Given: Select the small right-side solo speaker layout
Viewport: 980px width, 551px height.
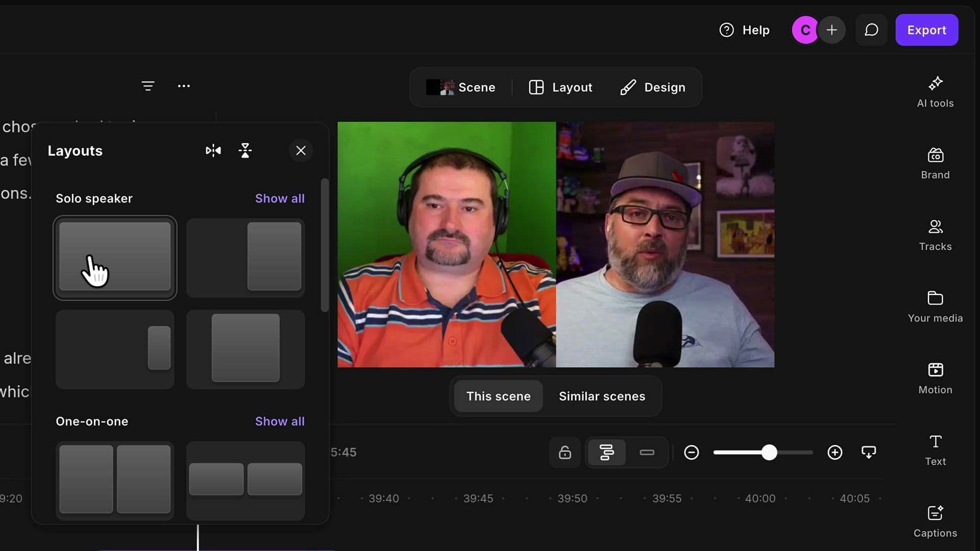Looking at the screenshot, I should pyautogui.click(x=115, y=349).
